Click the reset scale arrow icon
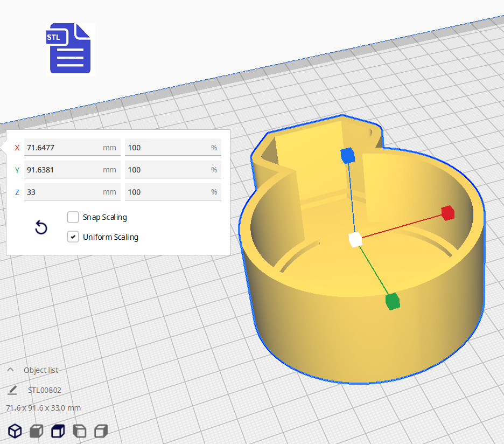 (x=41, y=227)
